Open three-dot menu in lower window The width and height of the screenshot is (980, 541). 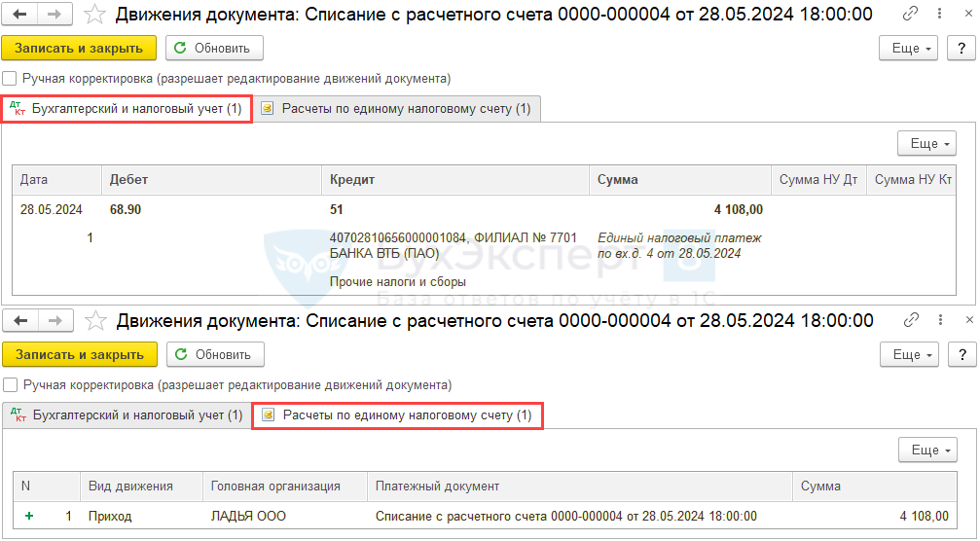tap(941, 320)
